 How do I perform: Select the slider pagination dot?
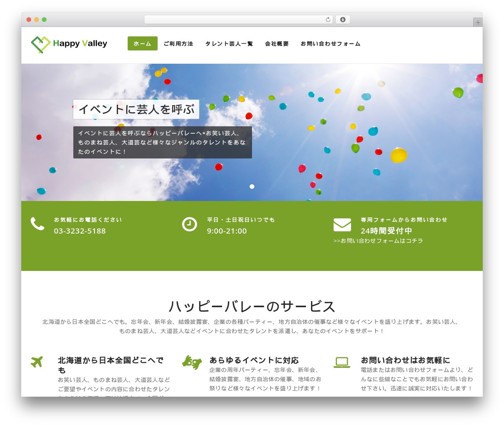click(x=252, y=186)
